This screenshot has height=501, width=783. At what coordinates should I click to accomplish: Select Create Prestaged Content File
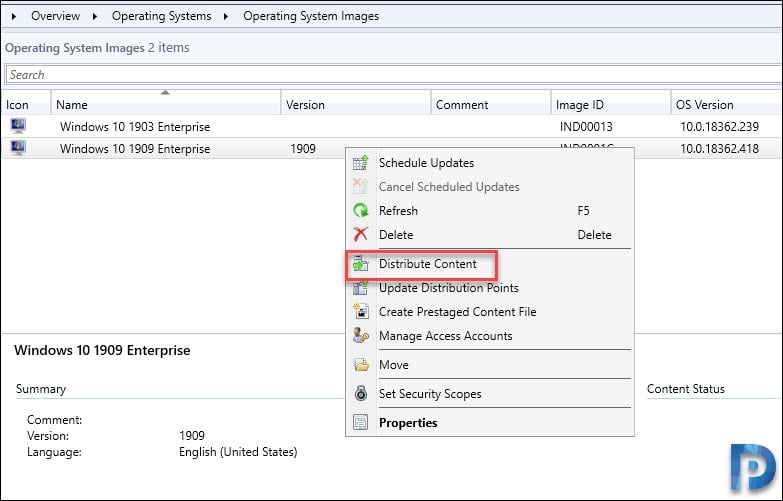(x=490, y=312)
